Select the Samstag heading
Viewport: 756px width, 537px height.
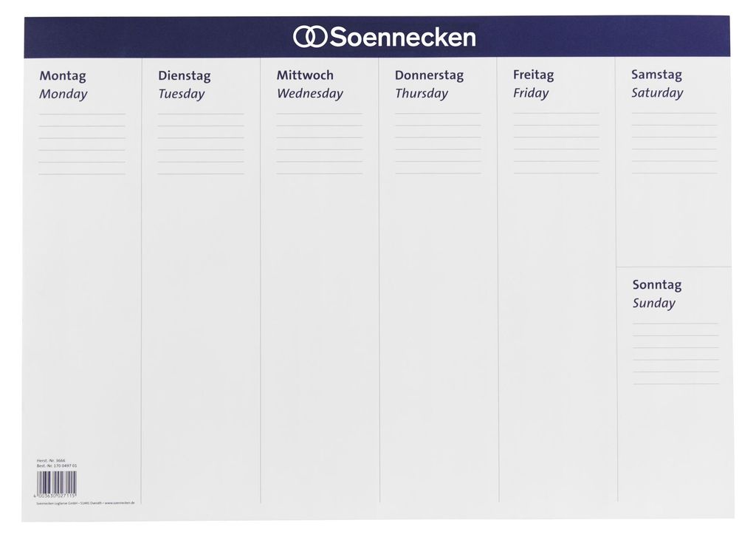(x=656, y=75)
